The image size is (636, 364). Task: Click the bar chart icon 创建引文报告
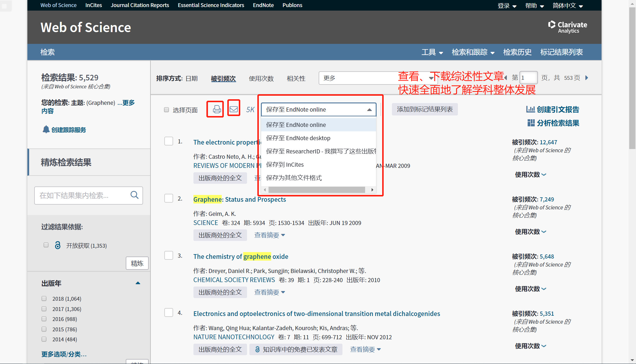[530, 109]
